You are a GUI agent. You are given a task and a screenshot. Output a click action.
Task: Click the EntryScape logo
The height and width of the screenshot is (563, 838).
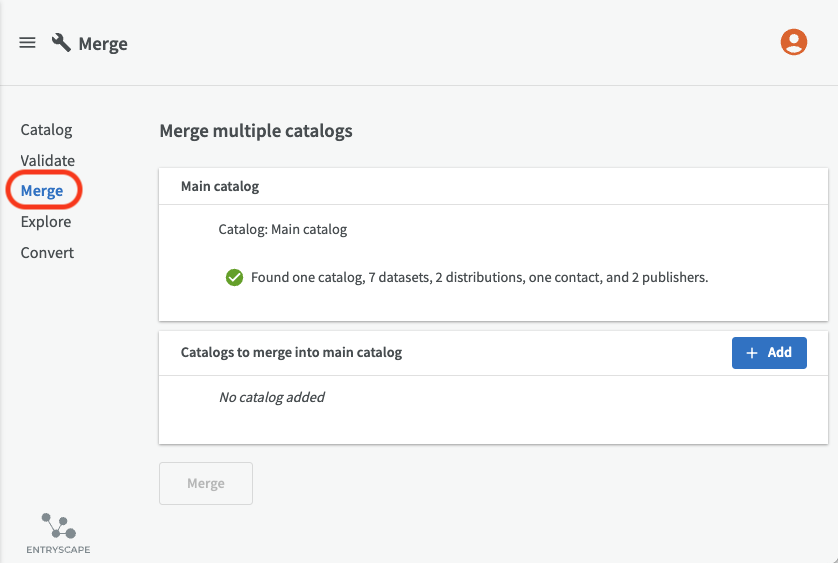click(58, 533)
